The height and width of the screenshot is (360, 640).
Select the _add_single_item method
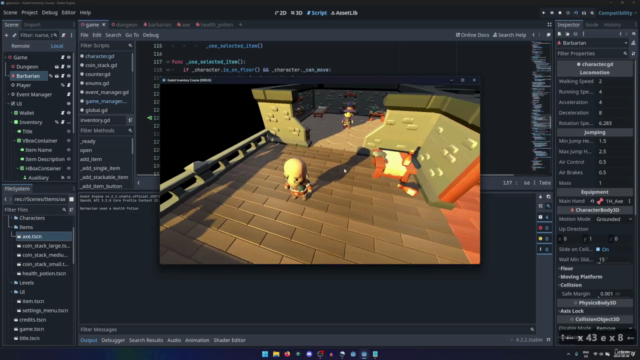click(100, 168)
